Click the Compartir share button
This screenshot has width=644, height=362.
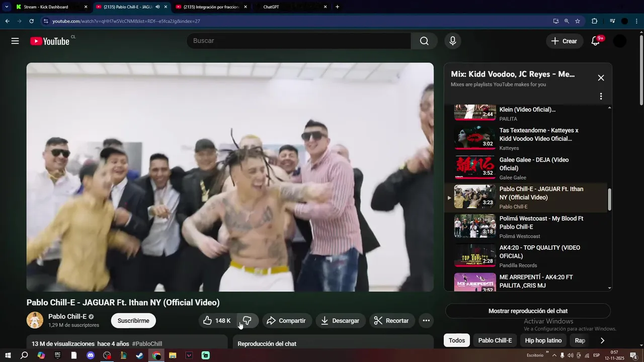tap(286, 321)
